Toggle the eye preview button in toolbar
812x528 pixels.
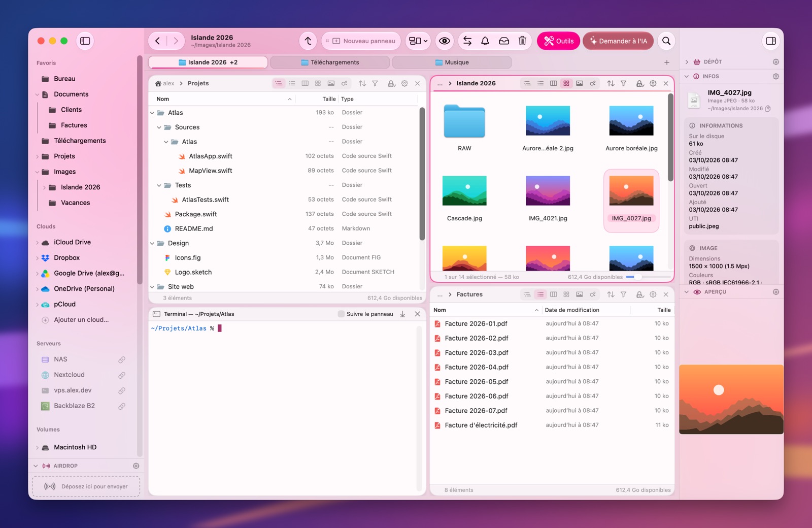click(445, 41)
